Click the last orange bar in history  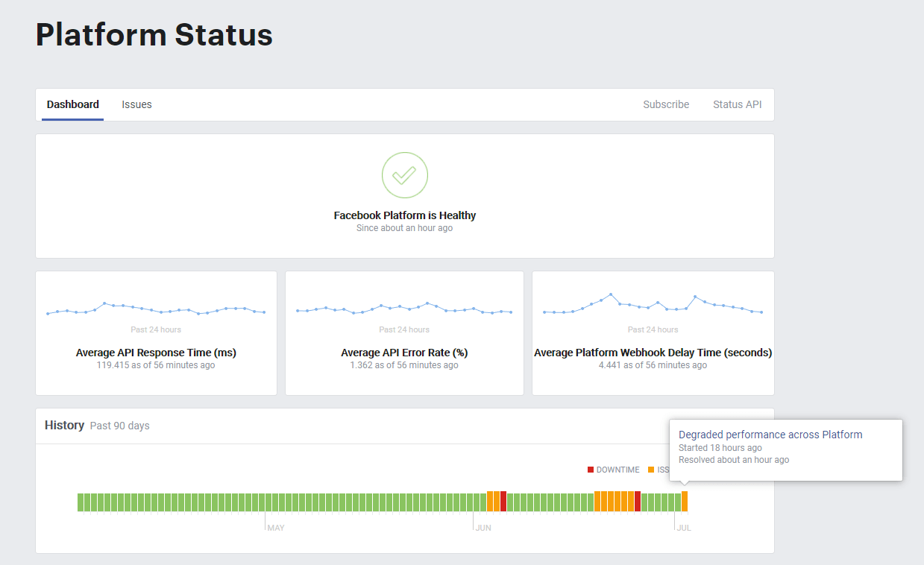click(x=685, y=502)
